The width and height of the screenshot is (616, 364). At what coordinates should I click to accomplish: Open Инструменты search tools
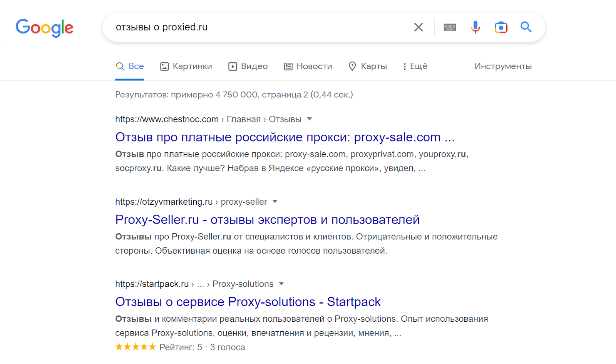(x=503, y=66)
